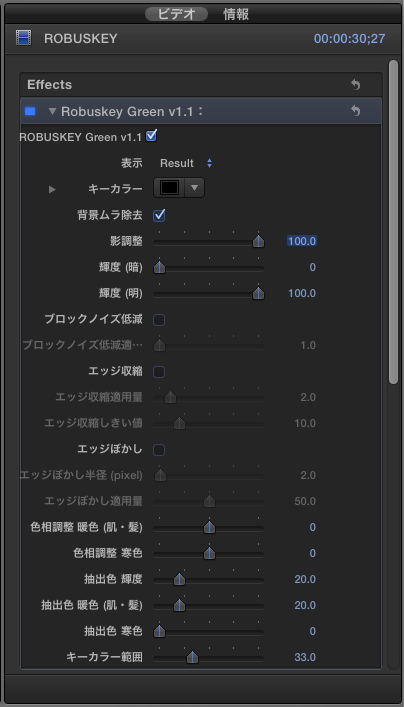Click the inspector vertical scrollbar
The image size is (404, 707).
click(393, 221)
